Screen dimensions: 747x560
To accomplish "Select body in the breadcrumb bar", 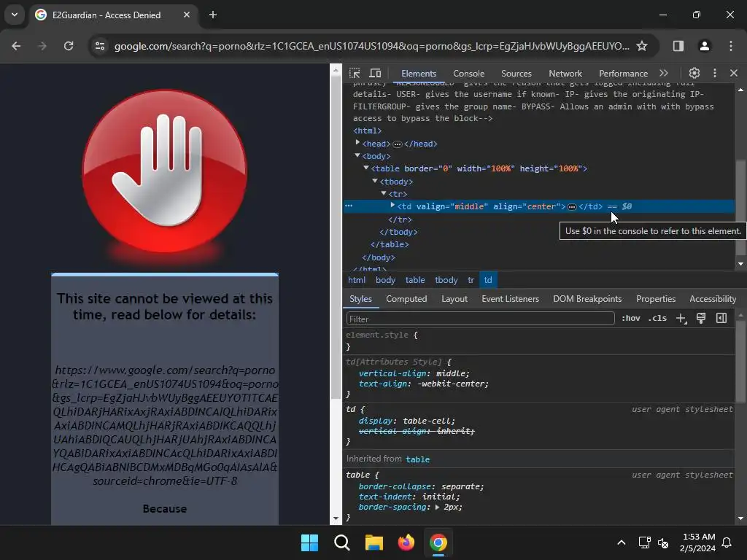I will coord(385,280).
